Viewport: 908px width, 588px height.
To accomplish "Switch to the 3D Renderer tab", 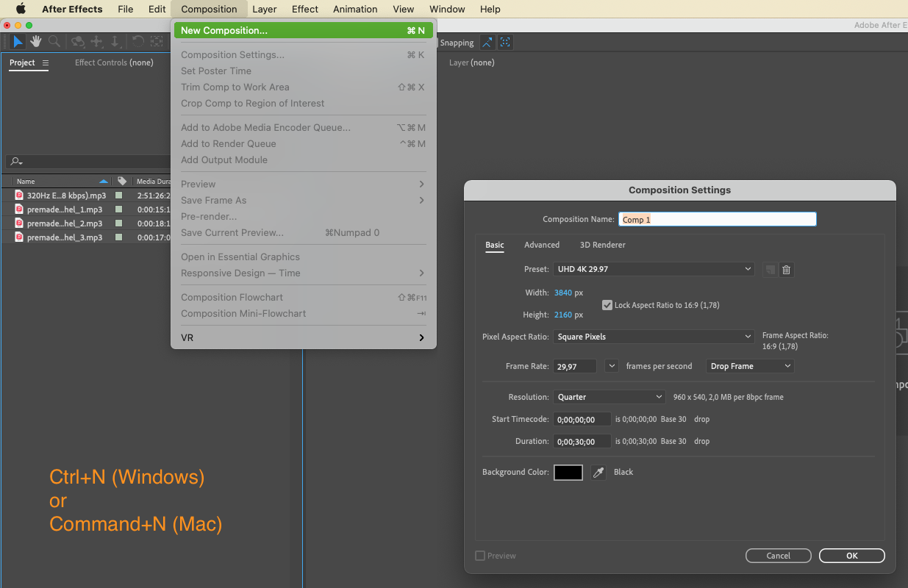I will click(603, 245).
